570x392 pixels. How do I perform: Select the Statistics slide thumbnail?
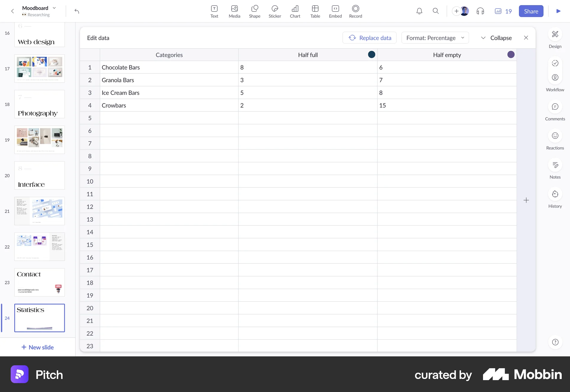point(39,318)
